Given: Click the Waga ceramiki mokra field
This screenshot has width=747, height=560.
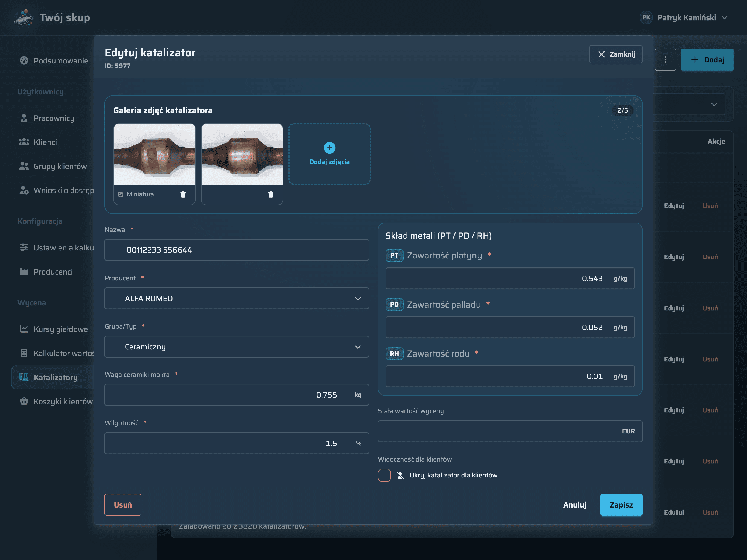Looking at the screenshot, I should coord(237,395).
